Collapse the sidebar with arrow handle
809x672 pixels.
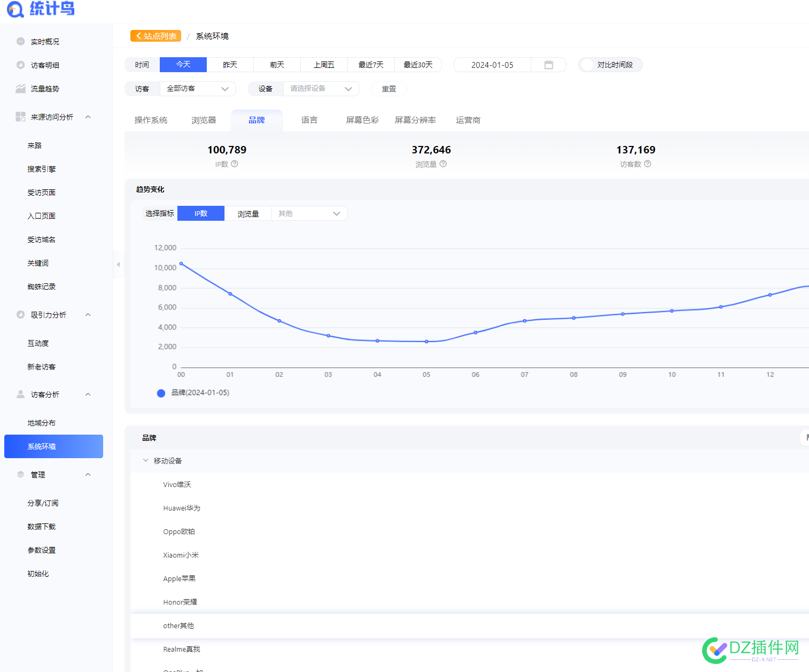click(118, 264)
